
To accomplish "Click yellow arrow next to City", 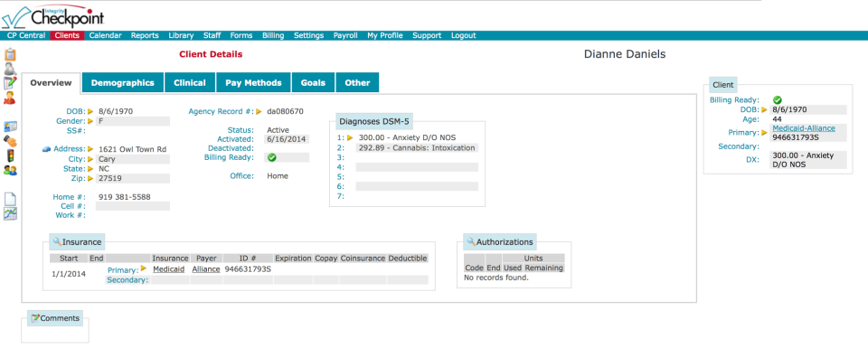I will [x=90, y=159].
